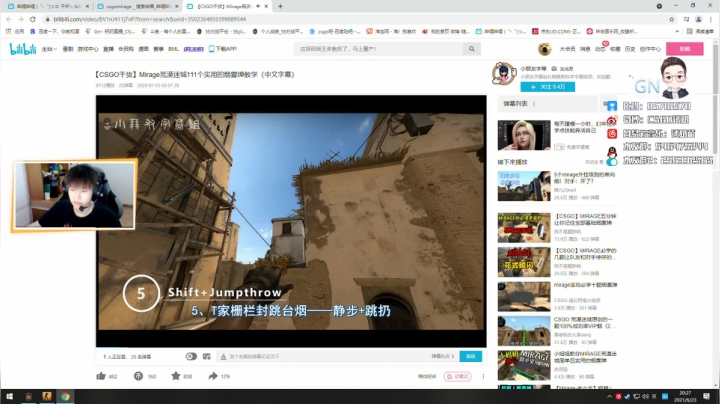Image resolution: width=720 pixels, height=404 pixels.
Task: Open 小姐姐教你MIRAGE recommended video thumbnail
Action: [524, 365]
